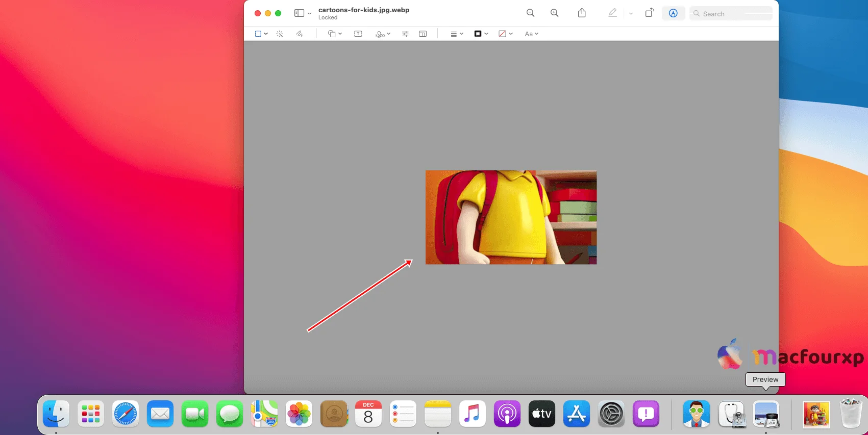Open the Trash in the Dock
The height and width of the screenshot is (435, 868).
point(851,414)
